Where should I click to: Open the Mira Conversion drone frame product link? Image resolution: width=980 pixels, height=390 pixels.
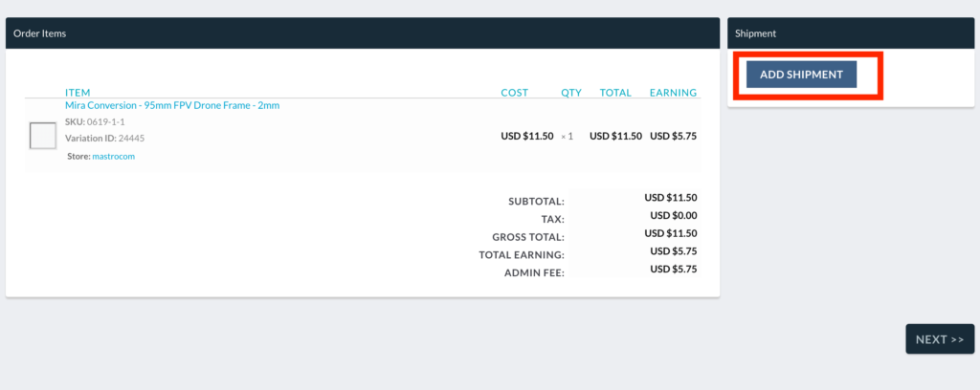172,105
